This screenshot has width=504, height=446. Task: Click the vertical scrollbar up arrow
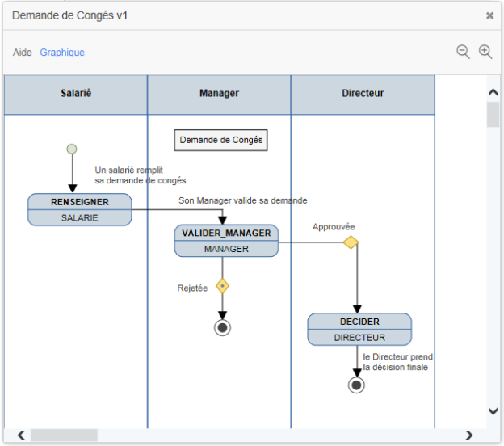[493, 92]
